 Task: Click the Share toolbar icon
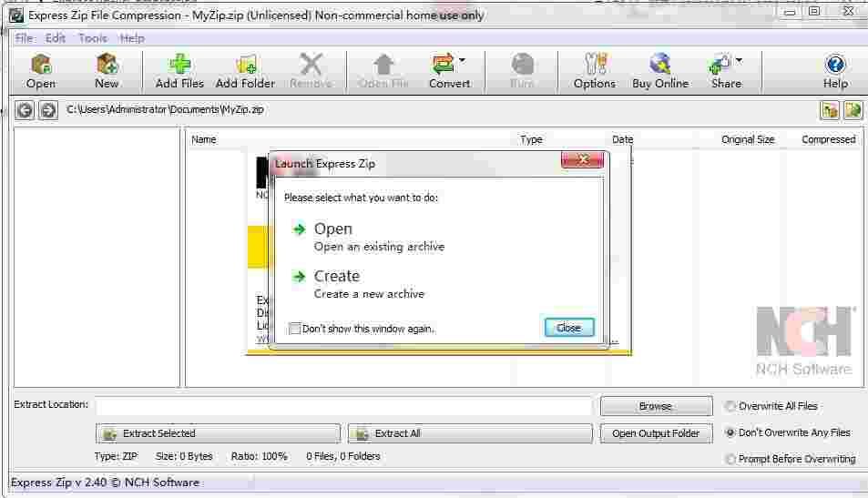point(720,65)
